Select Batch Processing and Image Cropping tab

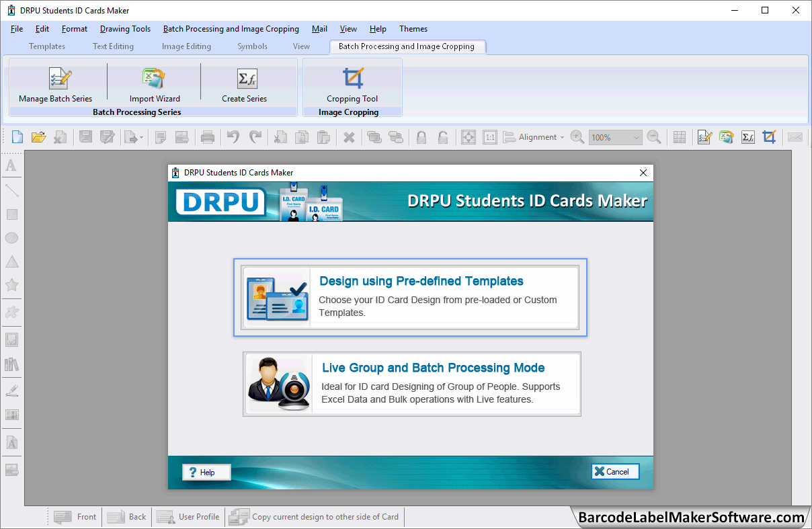[407, 46]
